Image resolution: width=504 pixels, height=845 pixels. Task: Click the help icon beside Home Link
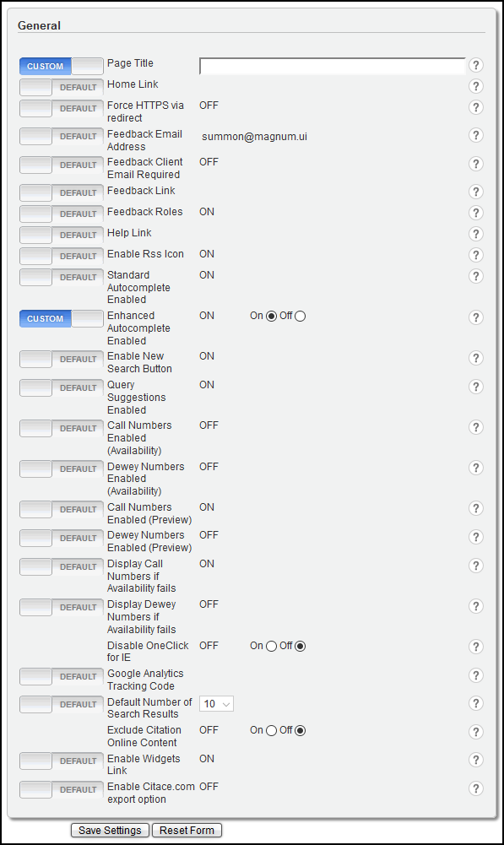pos(475,86)
